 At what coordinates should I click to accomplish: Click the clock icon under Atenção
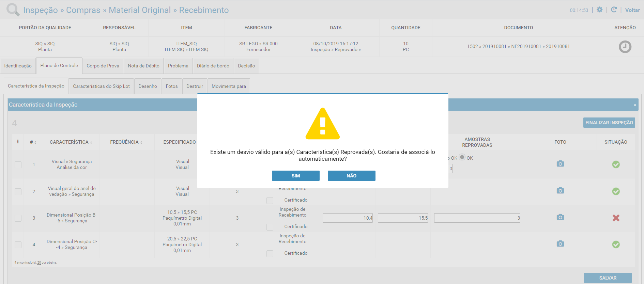point(625,47)
